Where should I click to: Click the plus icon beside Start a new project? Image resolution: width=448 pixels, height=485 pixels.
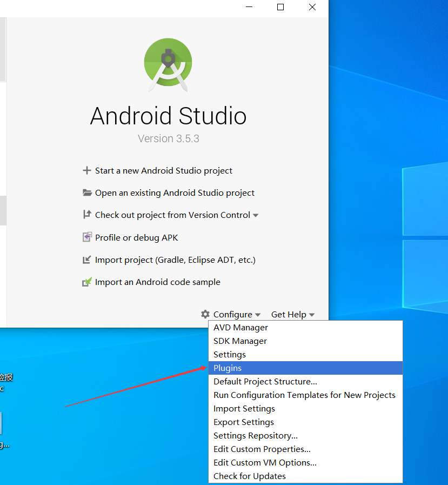[87, 170]
